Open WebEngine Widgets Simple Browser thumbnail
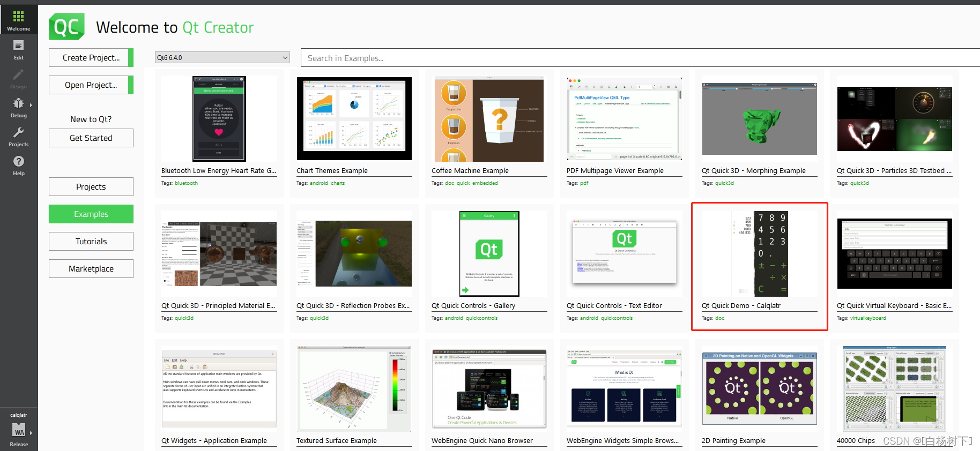This screenshot has width=980, height=451. [625, 389]
